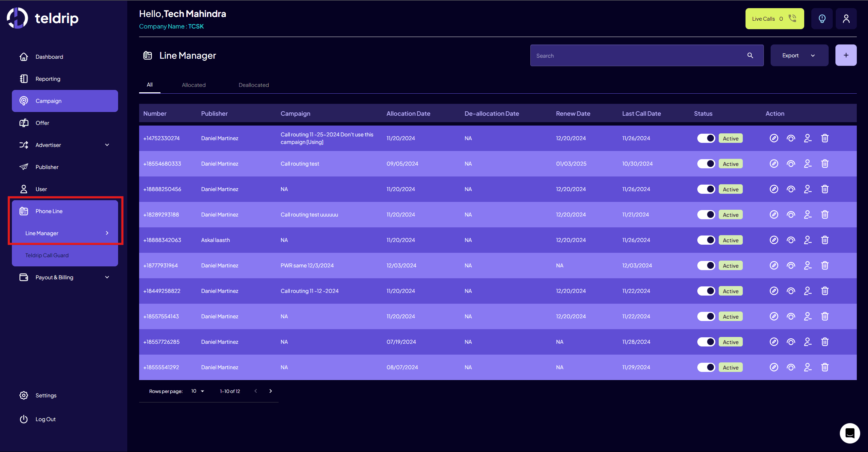Open user profile icon at top right
The height and width of the screenshot is (452, 868).
coord(846,19)
